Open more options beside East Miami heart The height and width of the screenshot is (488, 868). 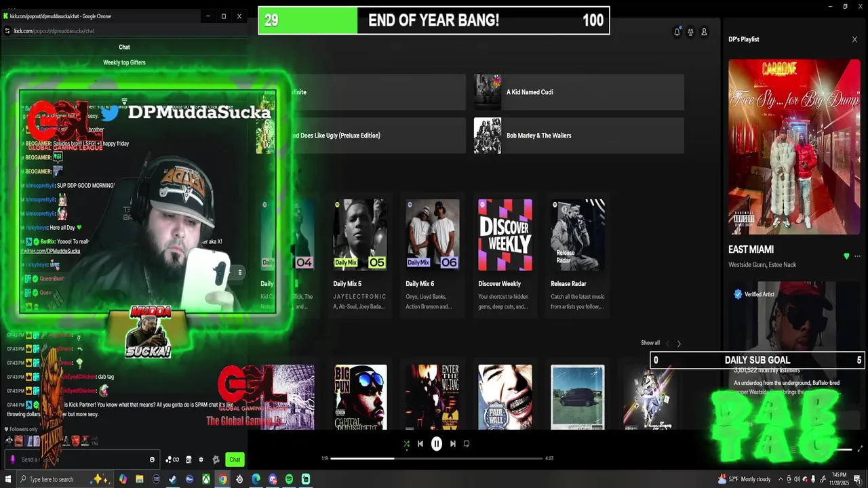(x=858, y=256)
